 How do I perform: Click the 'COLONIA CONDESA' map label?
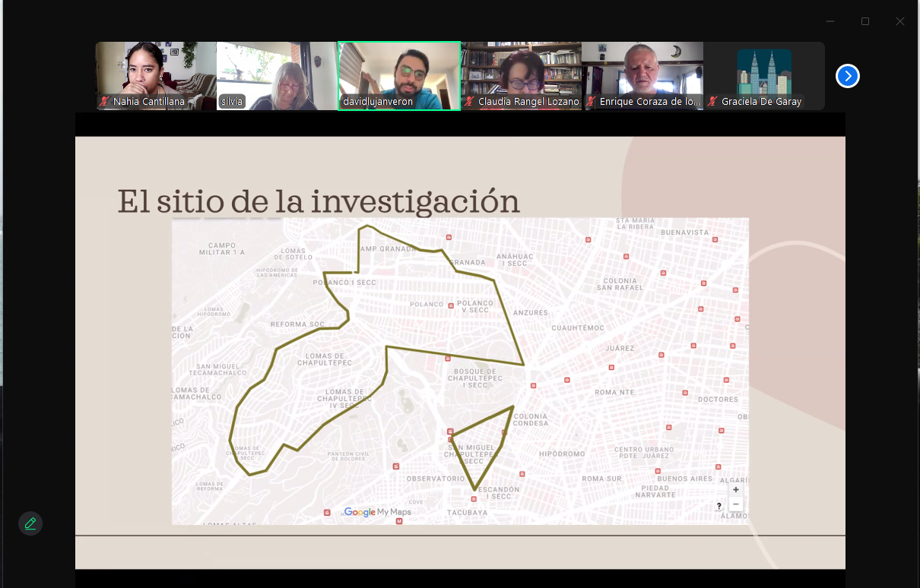point(530,420)
